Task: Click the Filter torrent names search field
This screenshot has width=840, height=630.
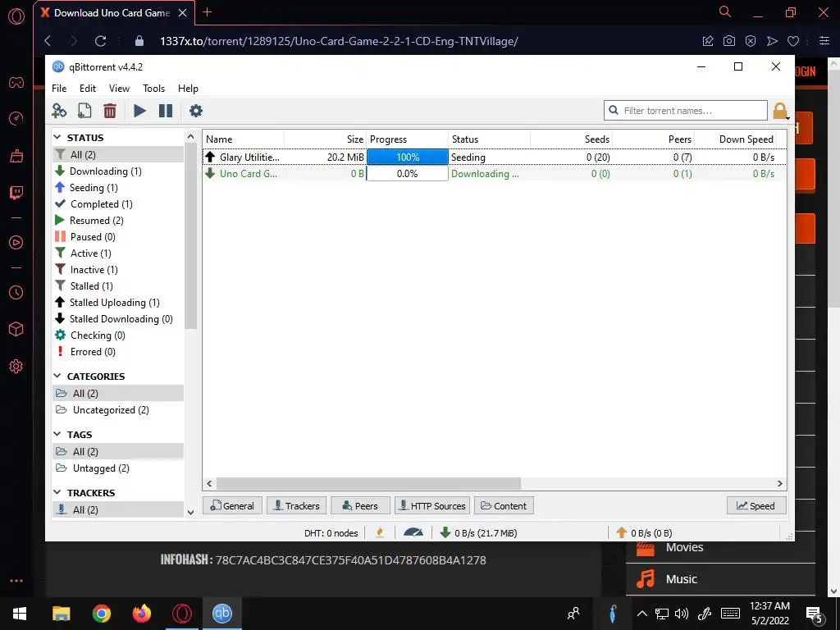Action: pos(686,111)
